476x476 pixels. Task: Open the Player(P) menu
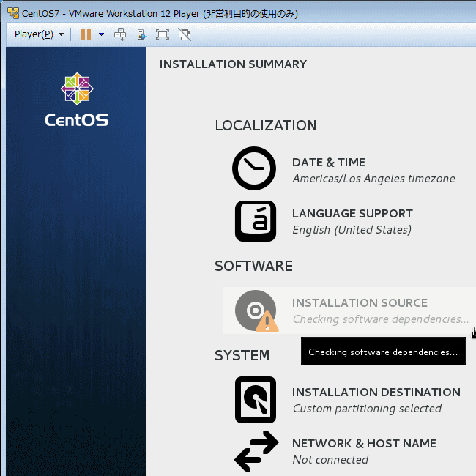click(39, 34)
